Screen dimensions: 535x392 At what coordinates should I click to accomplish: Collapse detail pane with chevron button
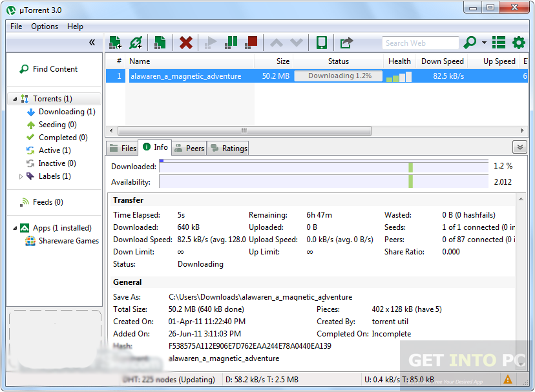pyautogui.click(x=519, y=147)
